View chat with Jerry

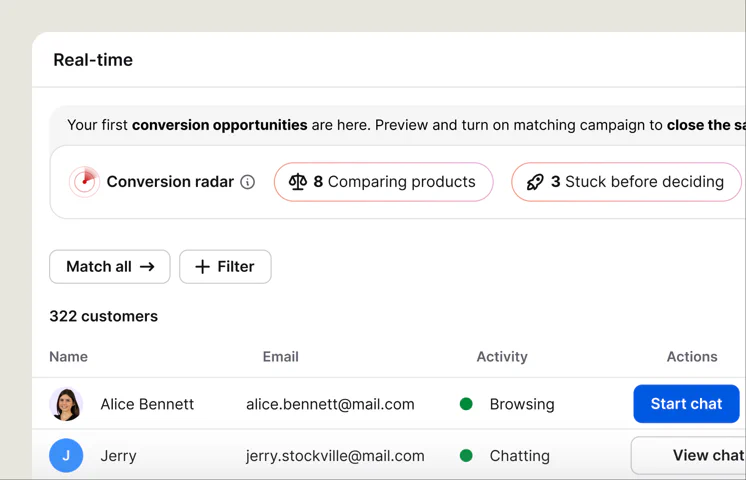[688, 455]
